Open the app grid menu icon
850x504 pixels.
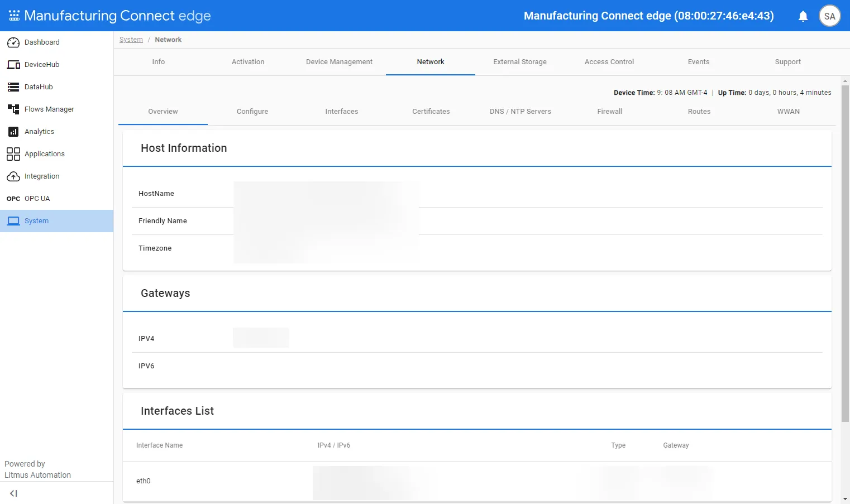14,16
